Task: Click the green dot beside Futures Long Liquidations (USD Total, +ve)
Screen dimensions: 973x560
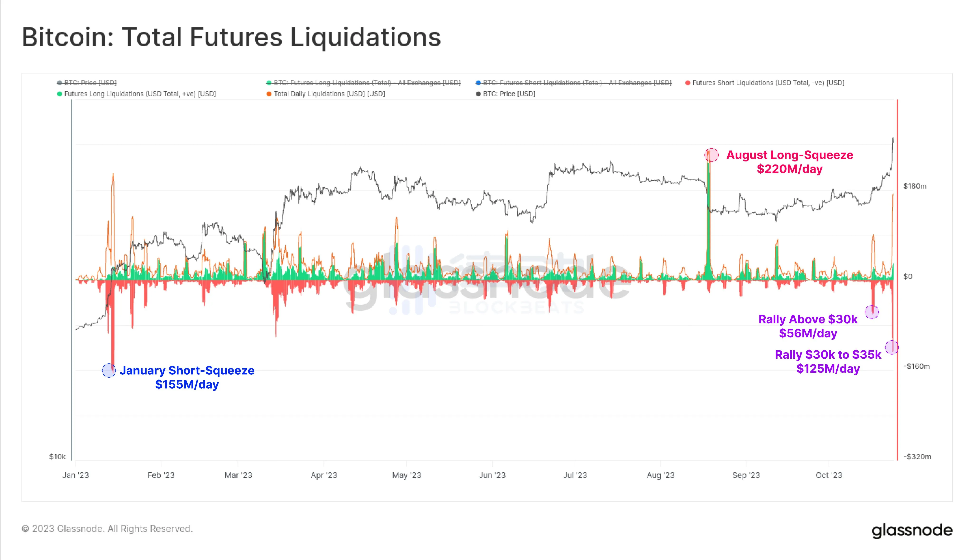Action: (60, 94)
